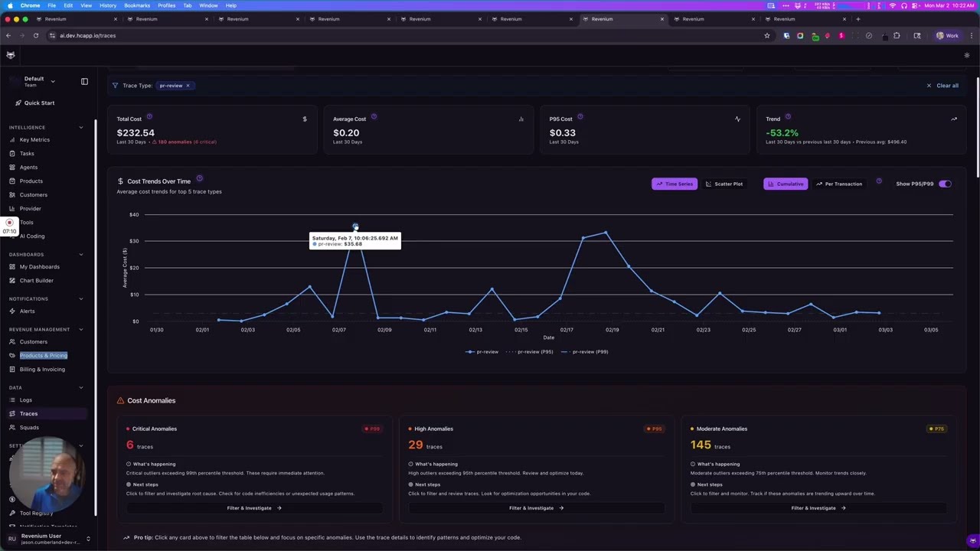Open Squads in the sidebar
Viewport: 980px width, 551px height.
[29, 427]
